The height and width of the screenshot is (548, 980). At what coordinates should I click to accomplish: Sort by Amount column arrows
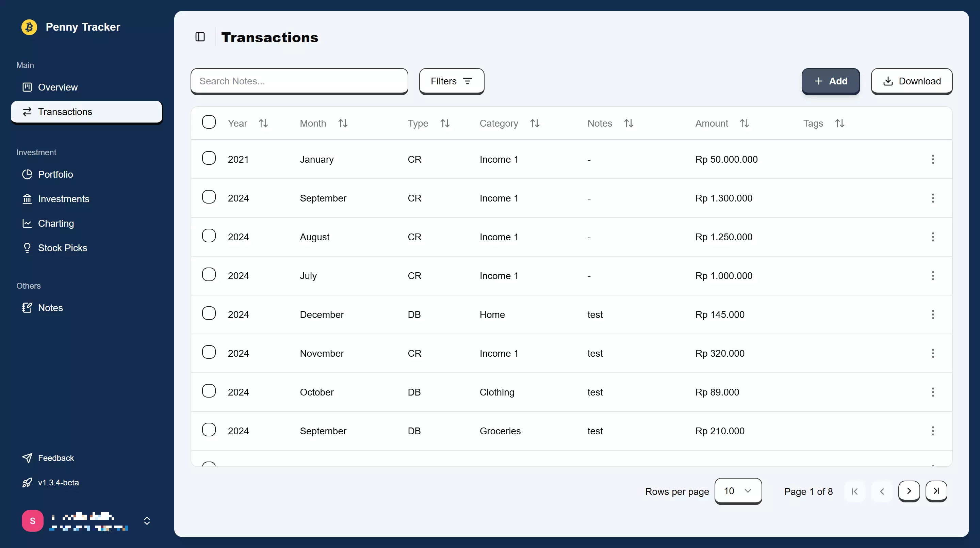point(744,123)
